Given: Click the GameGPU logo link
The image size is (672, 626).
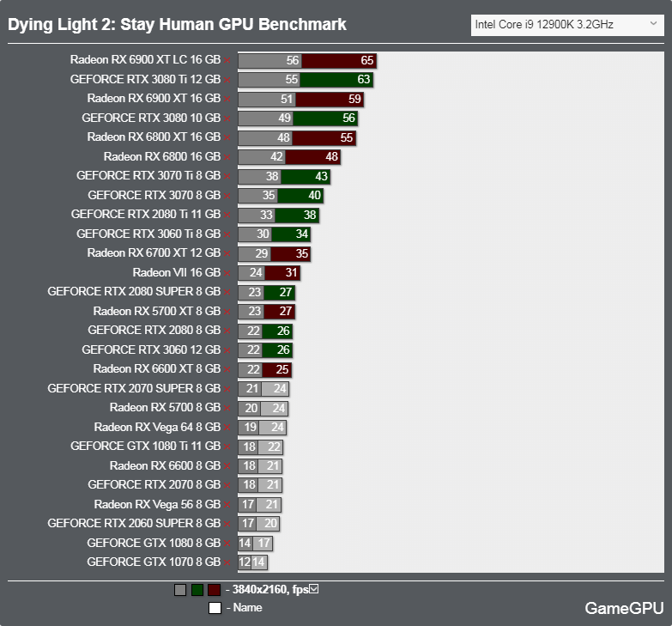Looking at the screenshot, I should (x=624, y=608).
